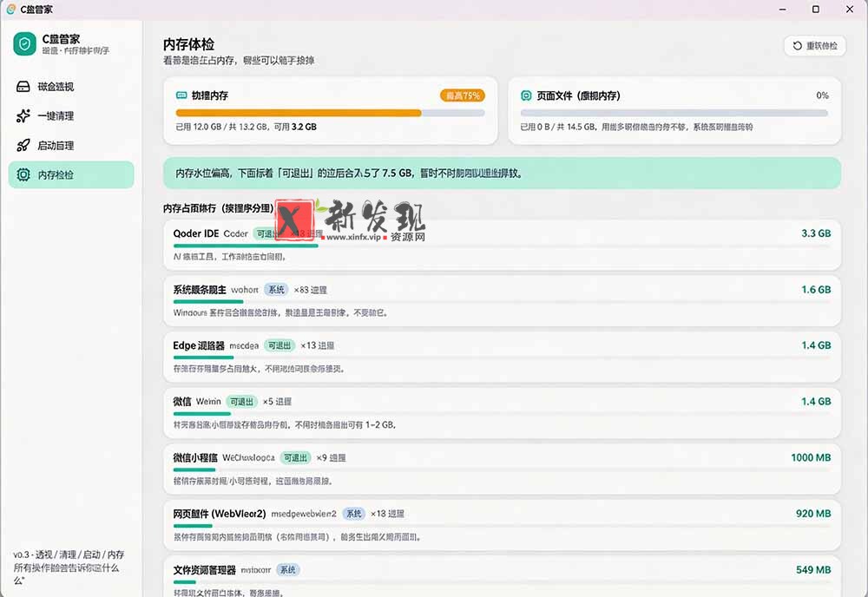Select the 一键清理 sparkle item
This screenshot has width=868, height=597.
pos(71,116)
